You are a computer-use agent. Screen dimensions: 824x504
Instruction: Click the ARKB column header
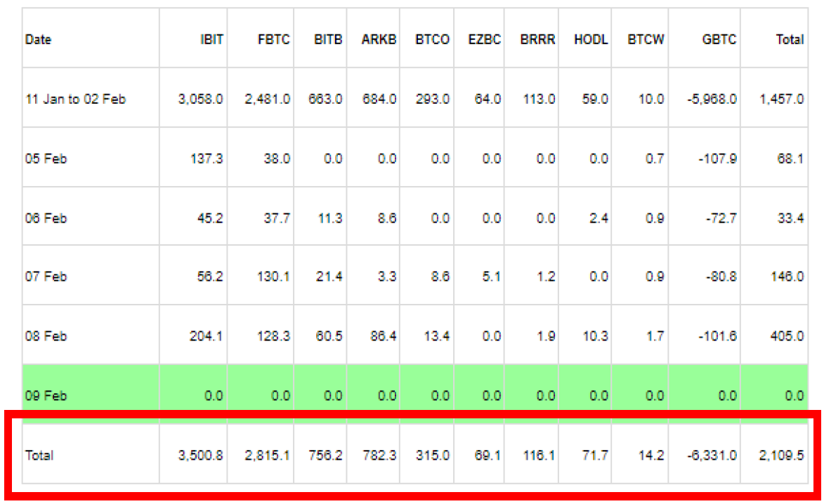379,39
